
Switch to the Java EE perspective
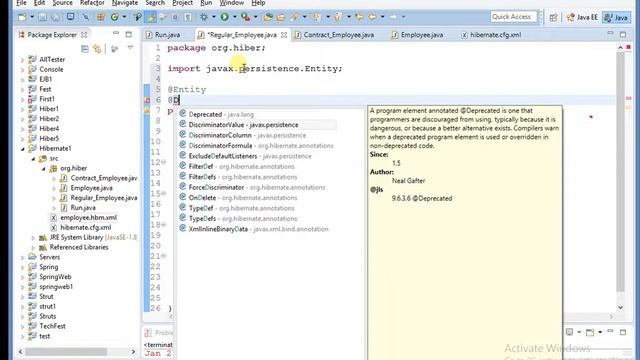pos(582,17)
